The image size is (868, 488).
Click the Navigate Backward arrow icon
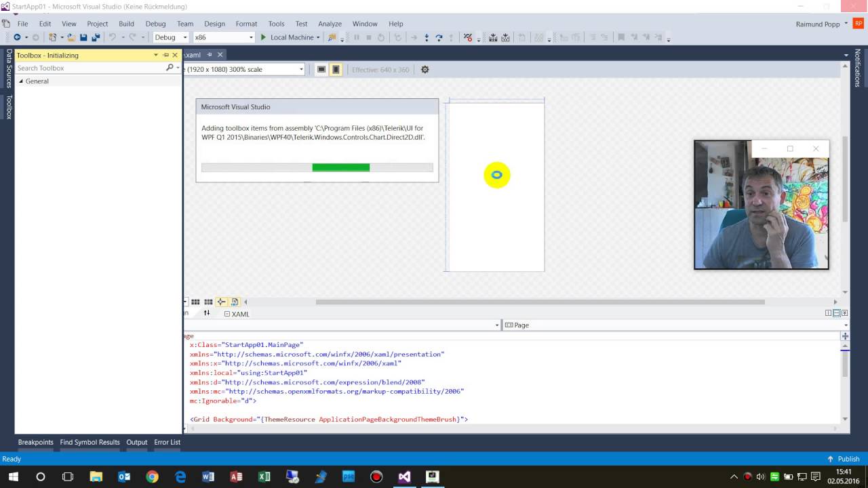point(17,37)
